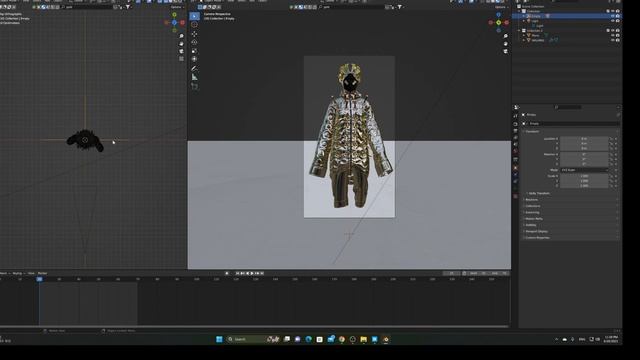The image size is (640, 360).
Task: Open the Object properties tab
Action: tap(516, 168)
